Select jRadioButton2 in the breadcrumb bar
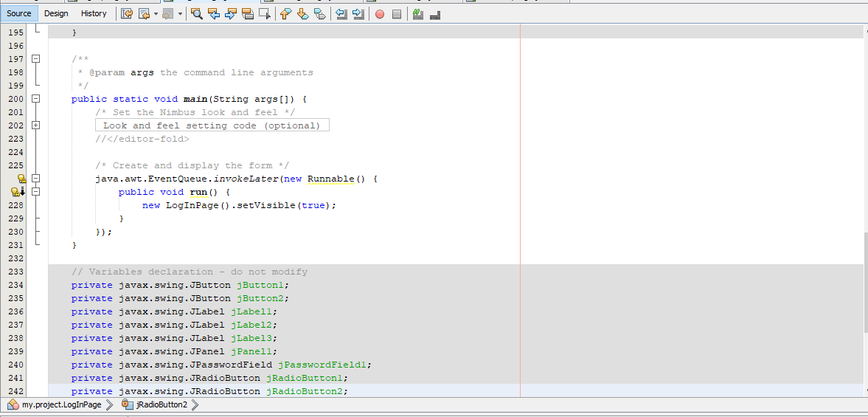 (162, 404)
